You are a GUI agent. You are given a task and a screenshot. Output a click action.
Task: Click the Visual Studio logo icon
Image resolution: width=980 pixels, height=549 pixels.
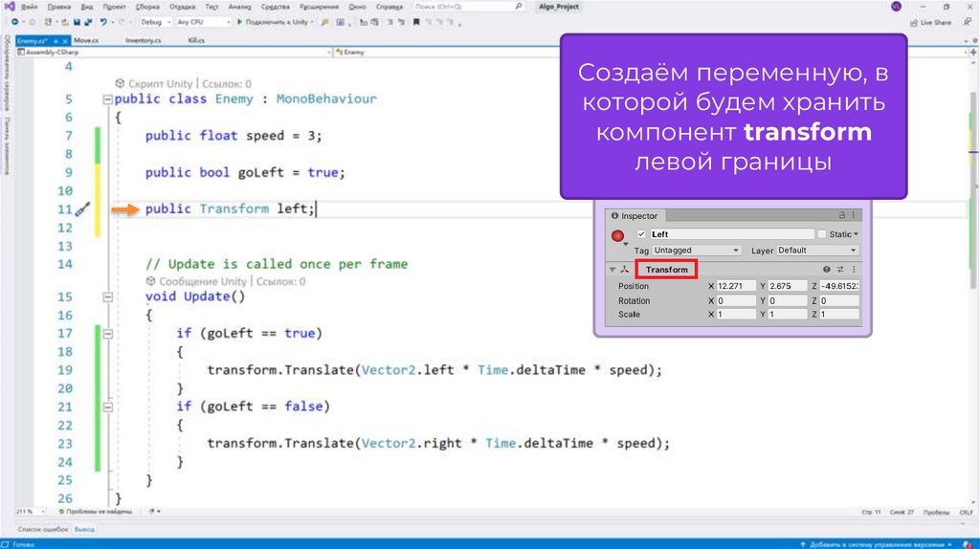10,7
